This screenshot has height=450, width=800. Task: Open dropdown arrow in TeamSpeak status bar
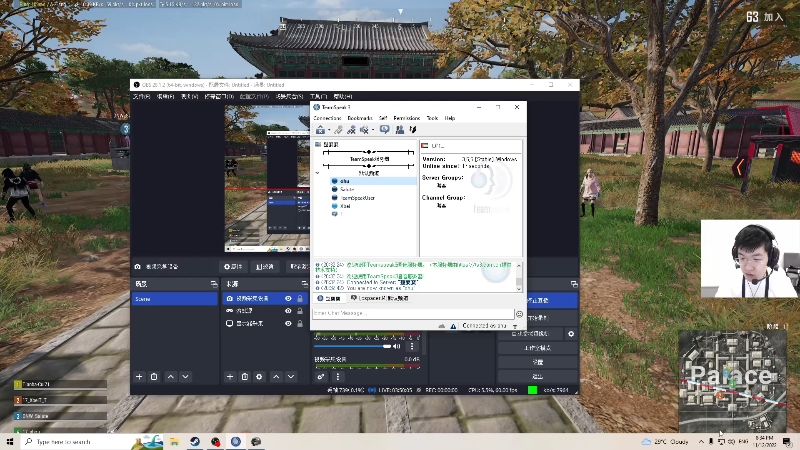point(515,326)
